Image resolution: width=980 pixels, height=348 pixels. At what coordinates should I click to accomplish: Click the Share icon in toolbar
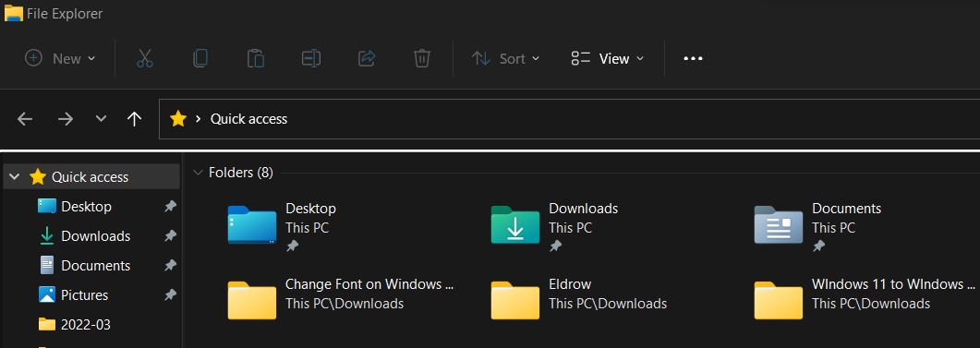(x=367, y=59)
